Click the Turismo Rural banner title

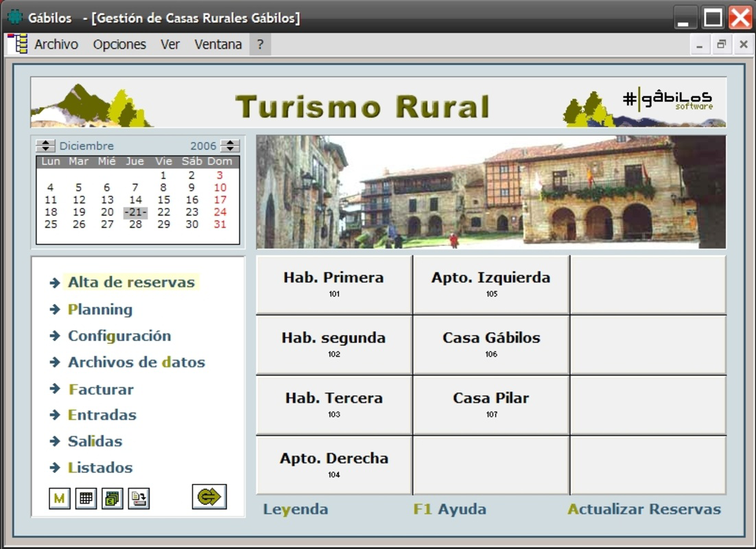(x=363, y=106)
